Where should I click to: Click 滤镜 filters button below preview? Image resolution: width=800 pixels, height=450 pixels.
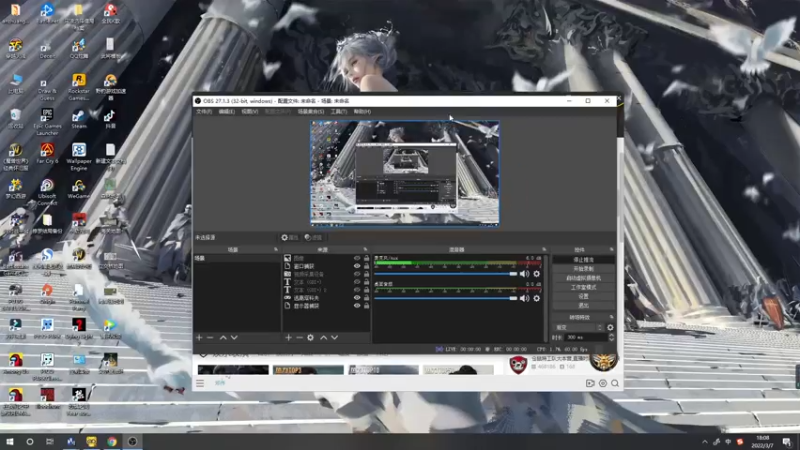tap(313, 237)
